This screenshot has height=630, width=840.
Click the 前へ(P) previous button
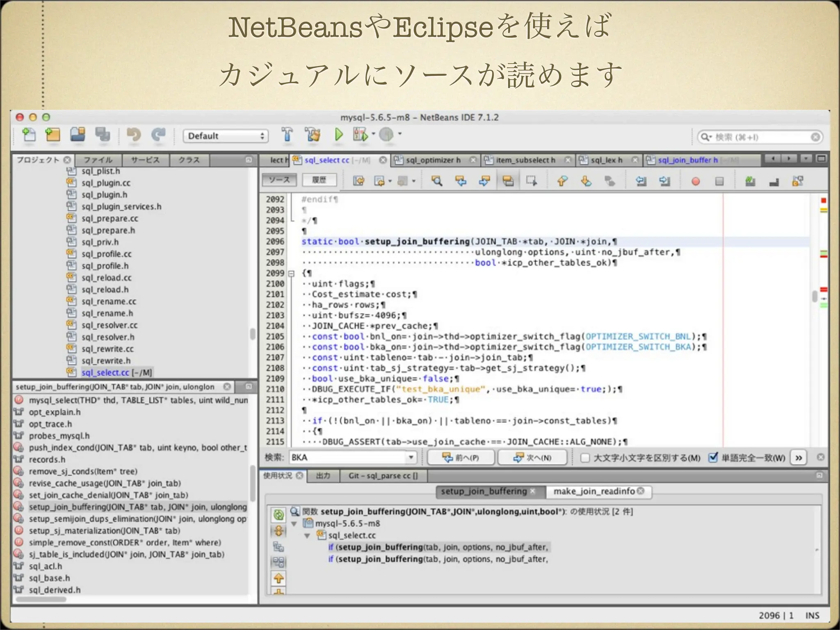pos(461,458)
